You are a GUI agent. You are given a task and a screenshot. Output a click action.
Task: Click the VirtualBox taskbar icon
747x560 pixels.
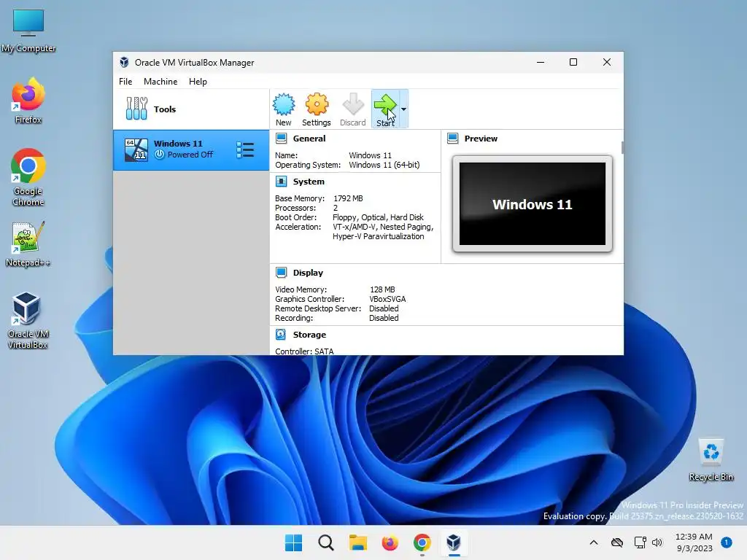click(454, 542)
